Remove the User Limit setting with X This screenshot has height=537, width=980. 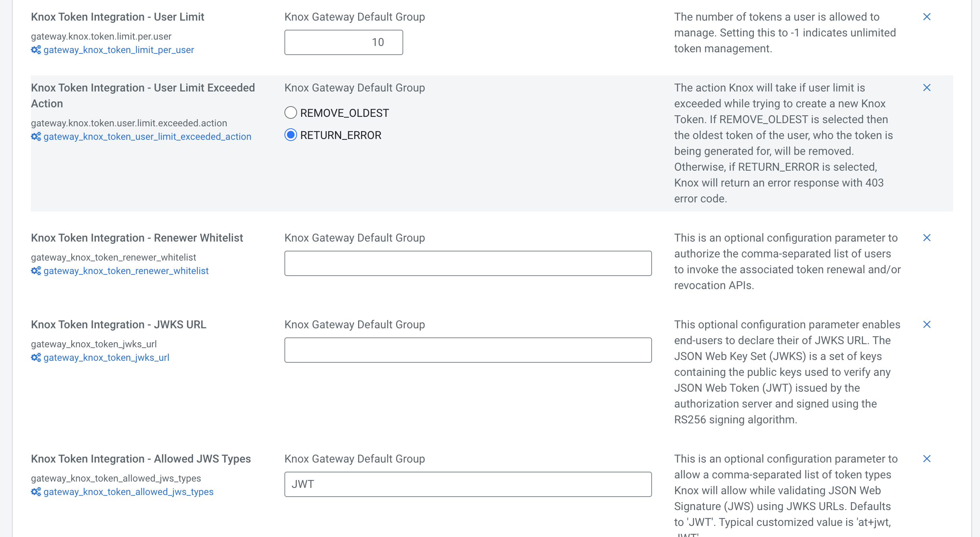(927, 17)
